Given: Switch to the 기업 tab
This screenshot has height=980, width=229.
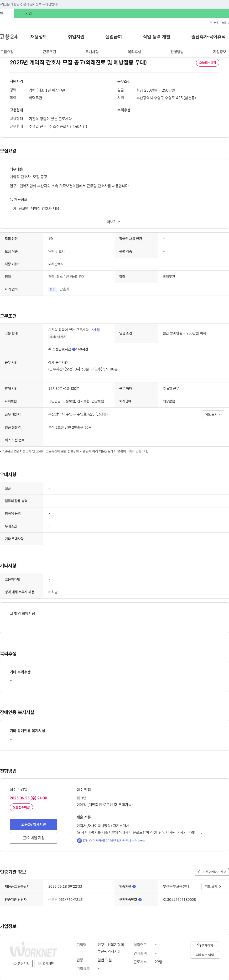Looking at the screenshot, I should (x=29, y=13).
